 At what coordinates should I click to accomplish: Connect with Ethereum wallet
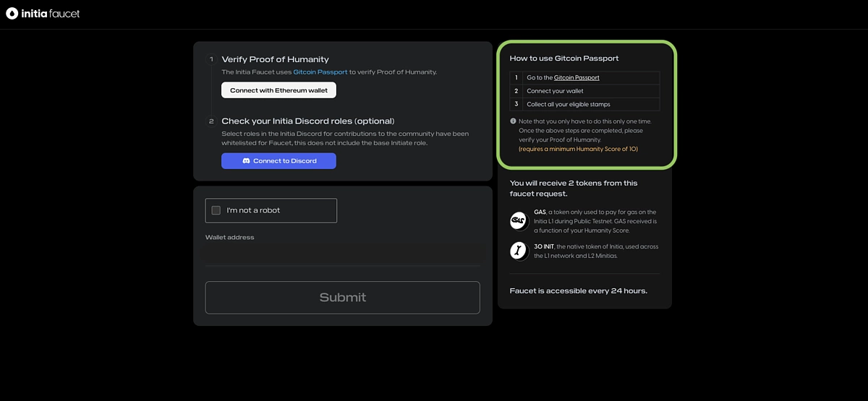tap(278, 90)
